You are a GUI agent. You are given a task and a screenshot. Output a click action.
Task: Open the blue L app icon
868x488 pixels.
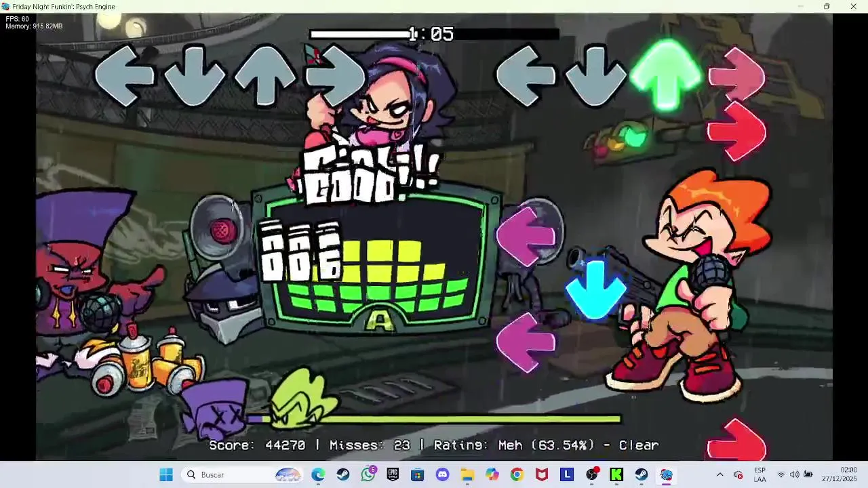567,474
